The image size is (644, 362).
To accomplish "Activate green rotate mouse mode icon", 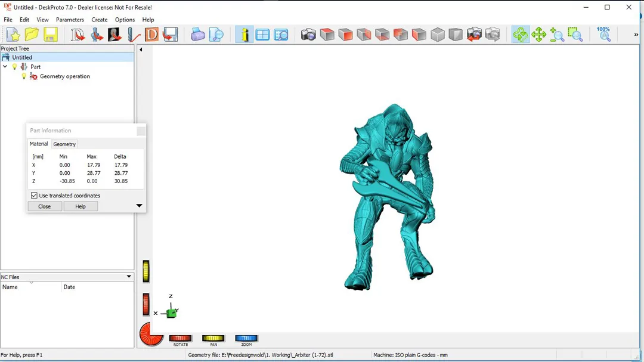I will pyautogui.click(x=521, y=35).
